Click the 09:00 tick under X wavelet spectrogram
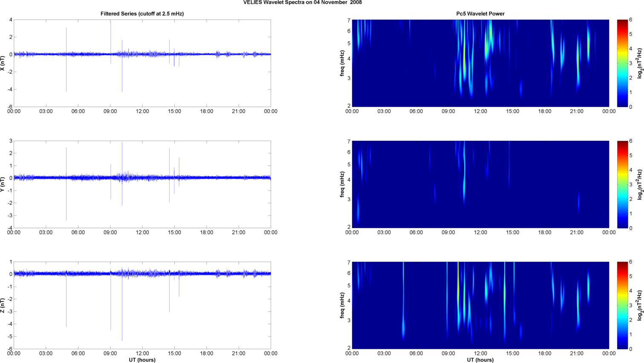Image resolution: width=644 pixels, height=363 pixels. [448, 111]
